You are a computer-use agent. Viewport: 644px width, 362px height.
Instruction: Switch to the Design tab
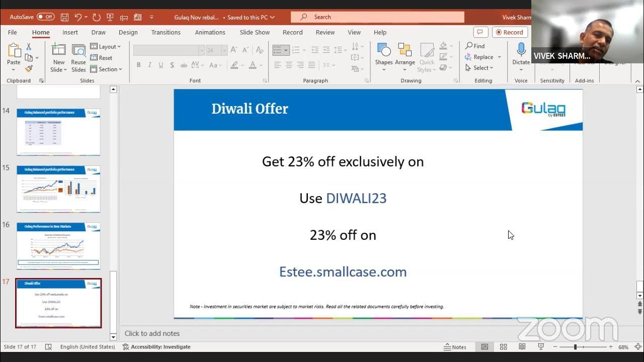click(128, 32)
